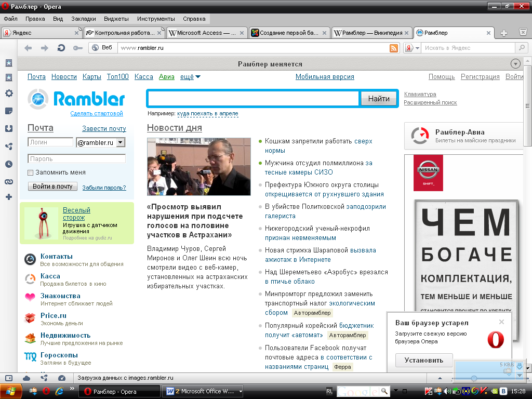
Task: Add a new tab with the plus button
Action: (x=504, y=33)
